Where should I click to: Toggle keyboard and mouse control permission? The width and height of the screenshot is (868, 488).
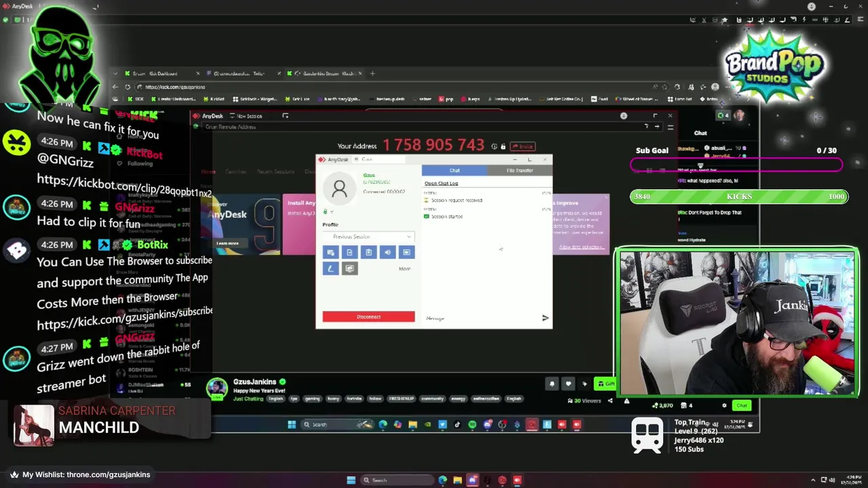click(330, 252)
